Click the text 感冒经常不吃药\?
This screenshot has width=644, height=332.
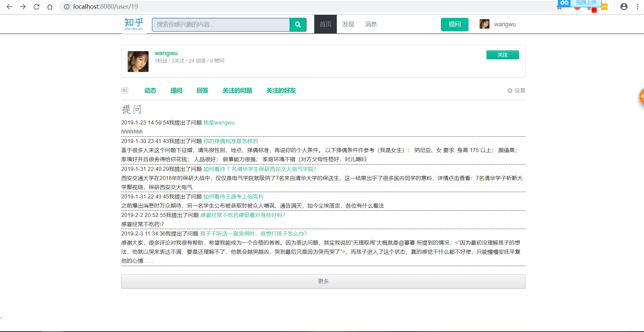click(x=143, y=224)
